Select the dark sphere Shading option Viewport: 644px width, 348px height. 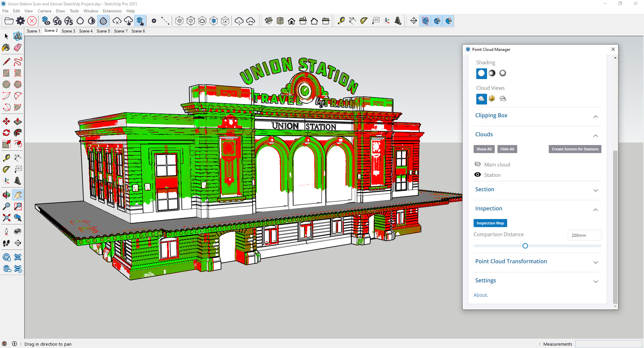tap(492, 73)
